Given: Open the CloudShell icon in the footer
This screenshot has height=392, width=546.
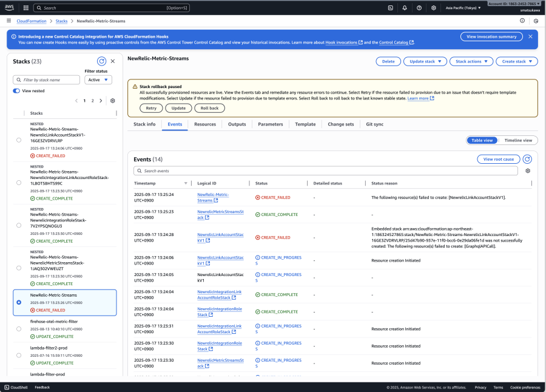Looking at the screenshot, I should click(x=7, y=387).
